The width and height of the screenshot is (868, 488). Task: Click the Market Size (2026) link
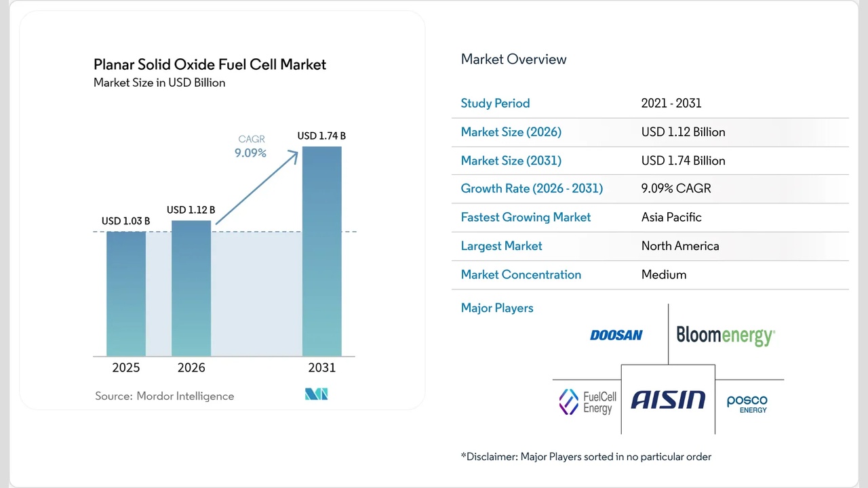pyautogui.click(x=511, y=132)
